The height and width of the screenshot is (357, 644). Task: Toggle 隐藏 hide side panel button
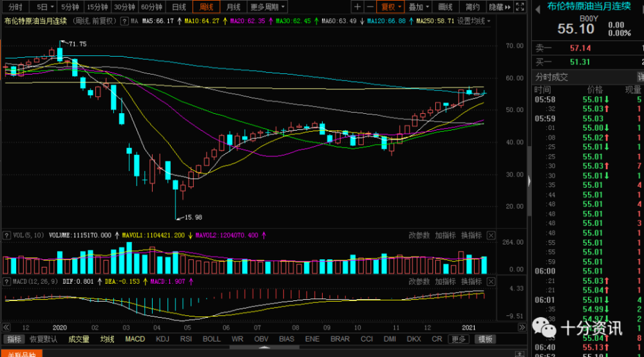tap(500, 7)
